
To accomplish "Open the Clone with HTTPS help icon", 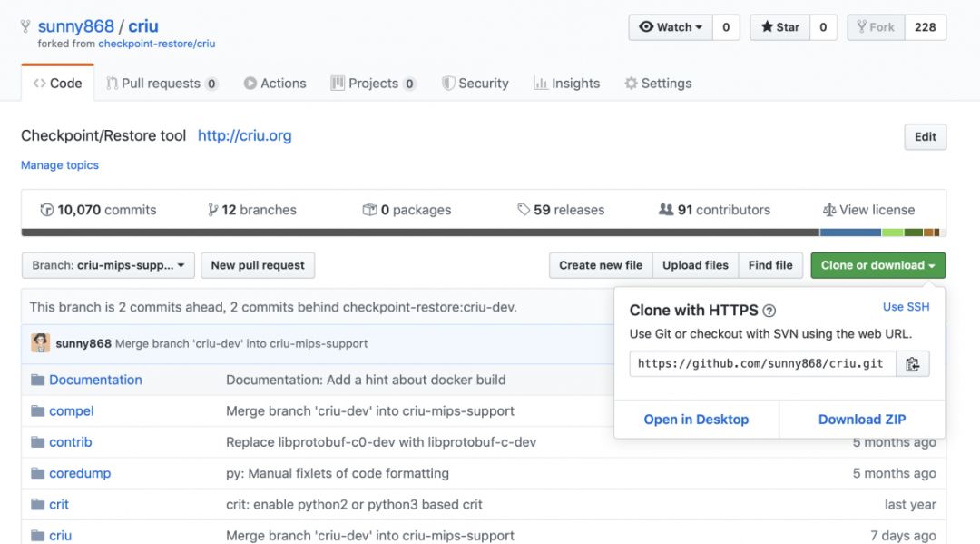I will click(769, 311).
